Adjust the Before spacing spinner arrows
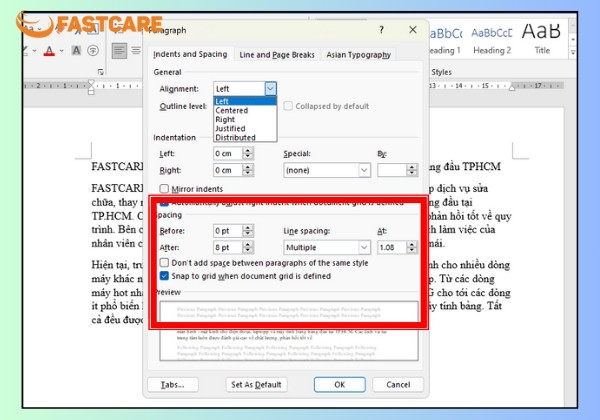Viewport: 600px width, 420px height. pos(248,231)
